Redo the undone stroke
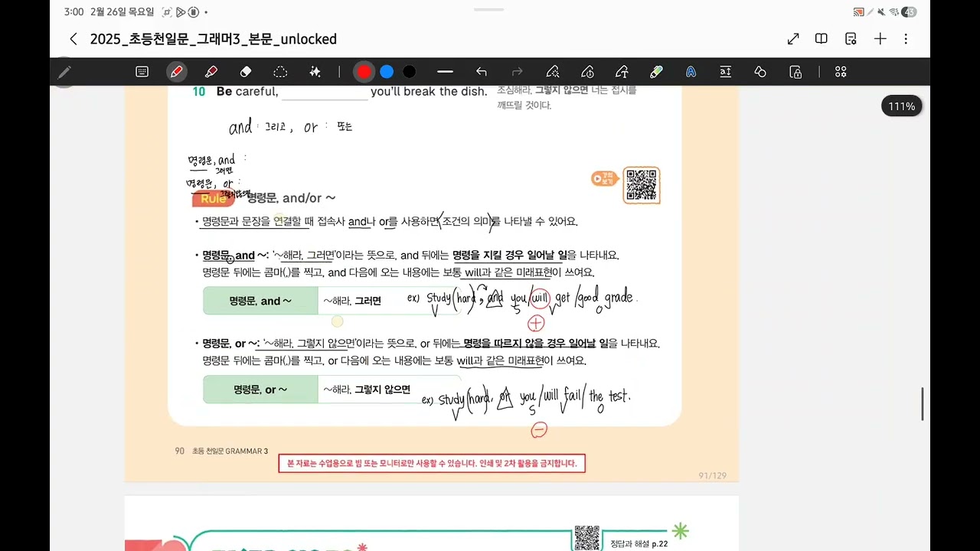980x551 pixels. tap(517, 71)
